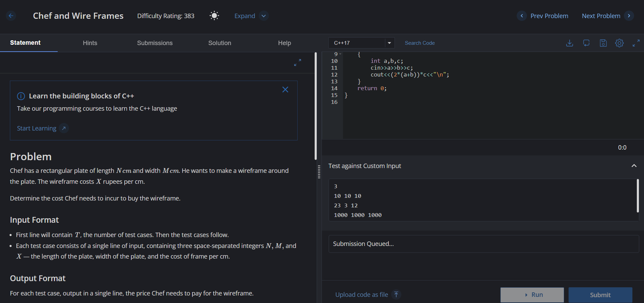Click line number 16 in the gutter
This screenshot has width=644, height=303.
click(334, 102)
